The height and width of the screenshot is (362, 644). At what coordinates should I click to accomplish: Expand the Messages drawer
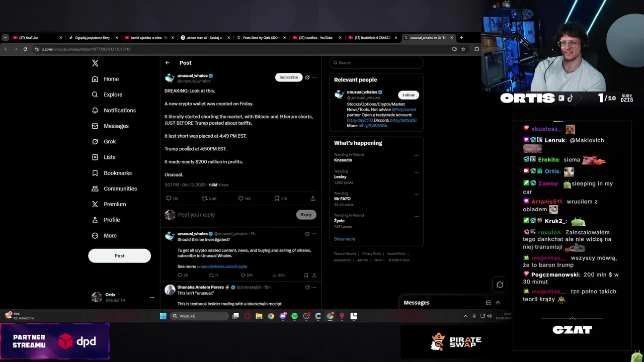(498, 303)
